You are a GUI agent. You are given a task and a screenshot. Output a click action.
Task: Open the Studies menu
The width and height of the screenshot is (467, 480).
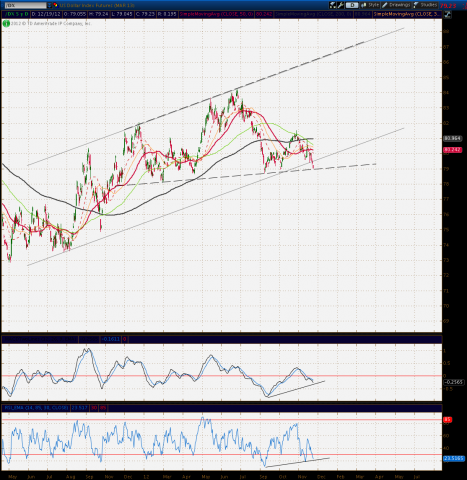pyautogui.click(x=425, y=5)
